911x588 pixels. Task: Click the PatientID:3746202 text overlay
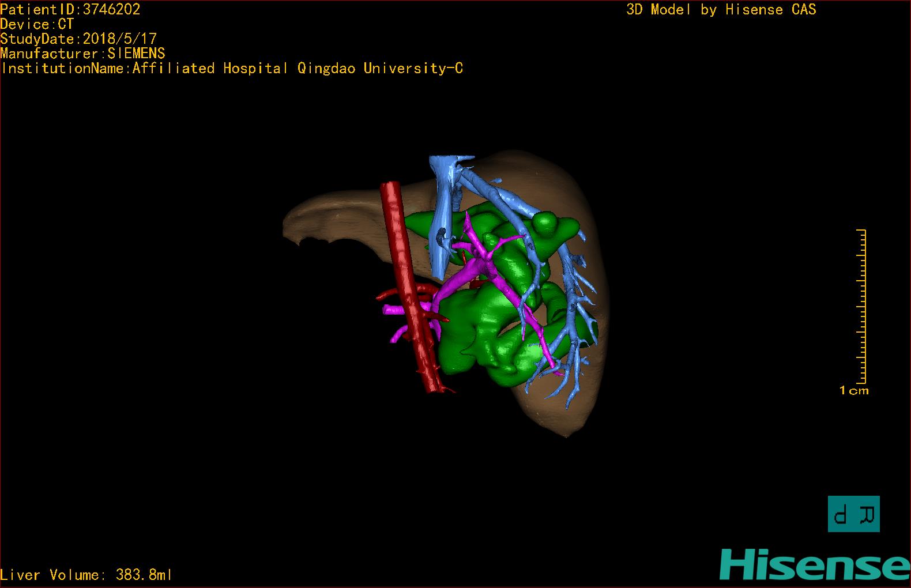coord(70,9)
